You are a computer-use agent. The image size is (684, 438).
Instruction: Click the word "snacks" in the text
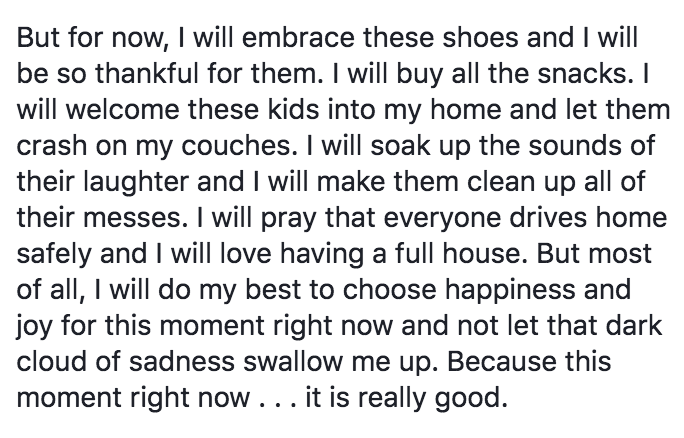[x=582, y=73]
